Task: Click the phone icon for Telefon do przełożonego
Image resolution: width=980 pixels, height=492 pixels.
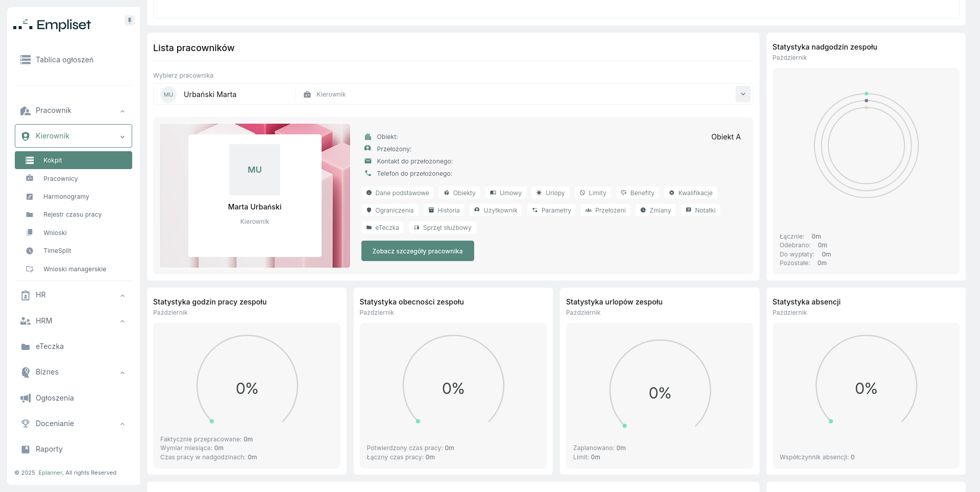Action: (368, 173)
